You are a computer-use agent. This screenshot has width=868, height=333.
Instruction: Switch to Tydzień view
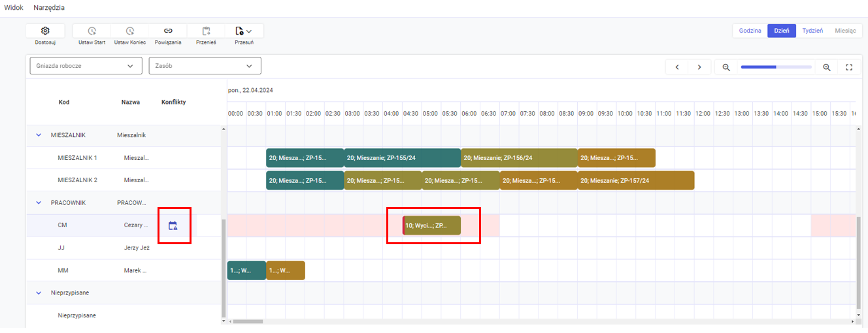(x=812, y=31)
